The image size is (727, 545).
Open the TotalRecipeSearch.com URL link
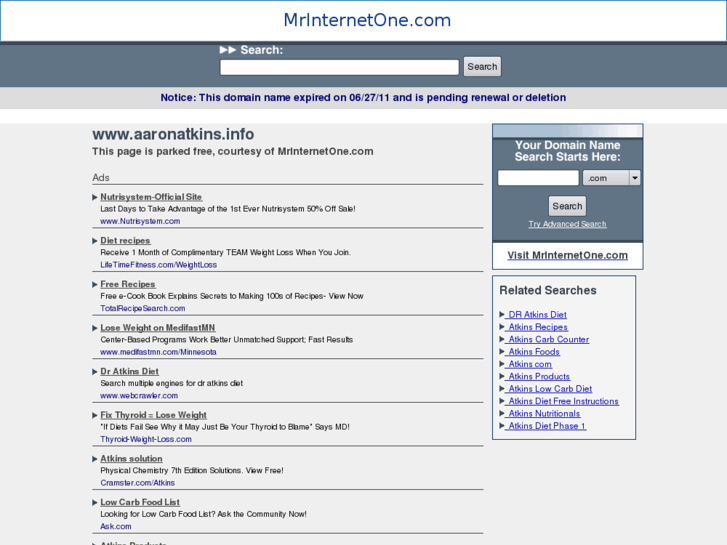[143, 308]
